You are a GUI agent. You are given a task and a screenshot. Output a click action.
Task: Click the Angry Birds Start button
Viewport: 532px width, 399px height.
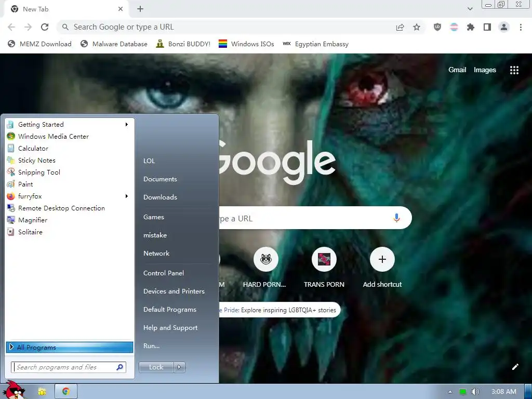pos(14,390)
